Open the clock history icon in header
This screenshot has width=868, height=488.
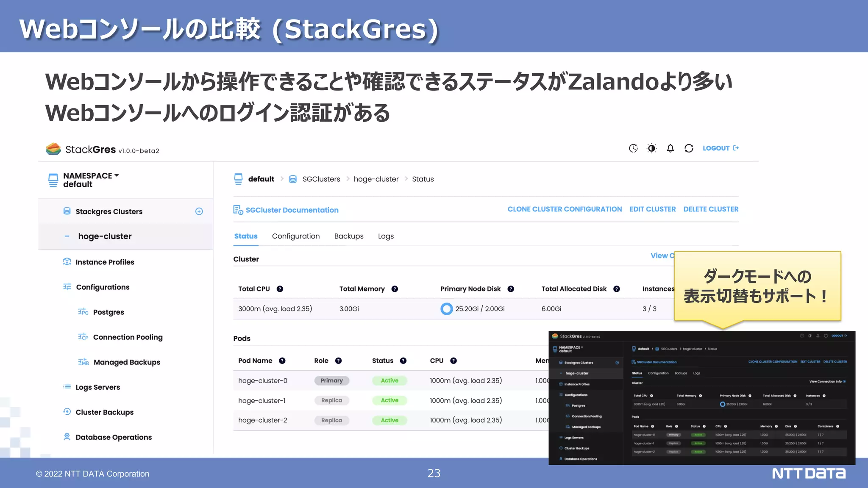pos(633,148)
